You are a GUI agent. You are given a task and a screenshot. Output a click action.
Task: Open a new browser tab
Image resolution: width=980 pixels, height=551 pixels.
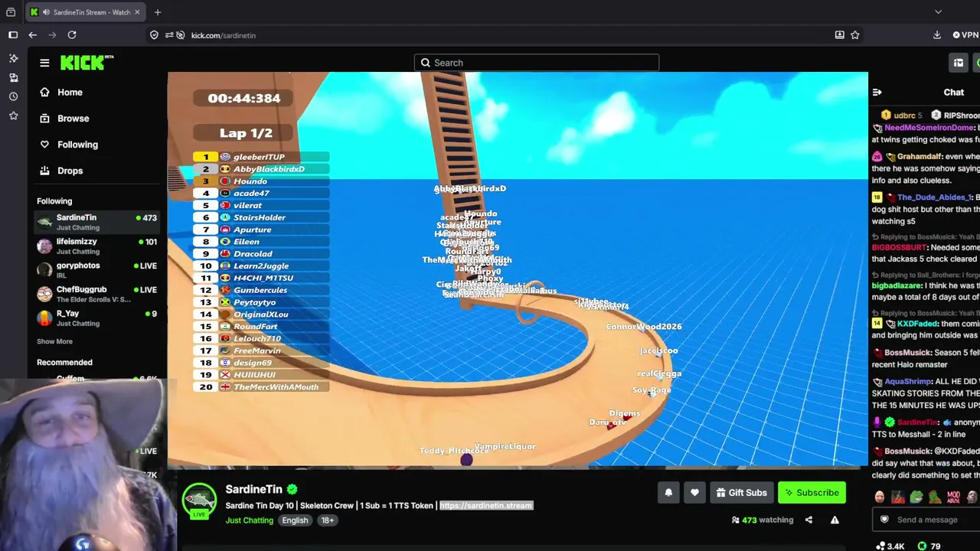coord(158,12)
